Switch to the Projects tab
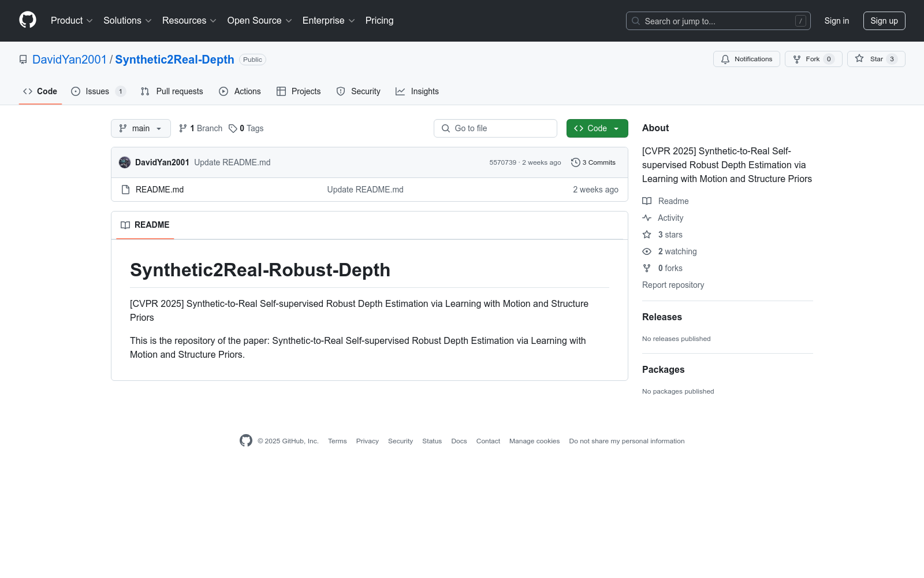Image resolution: width=924 pixels, height=578 pixels. click(299, 91)
